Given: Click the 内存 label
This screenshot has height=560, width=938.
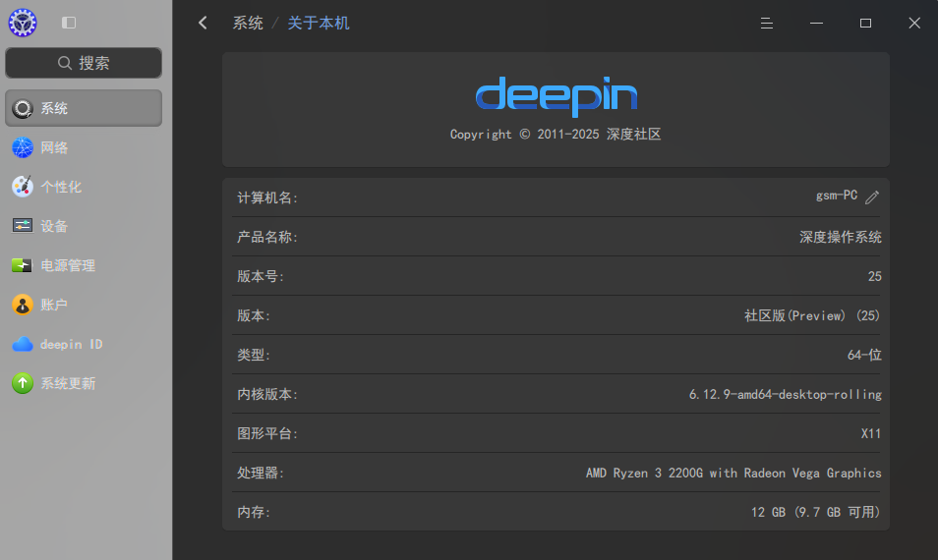Looking at the screenshot, I should [x=254, y=512].
